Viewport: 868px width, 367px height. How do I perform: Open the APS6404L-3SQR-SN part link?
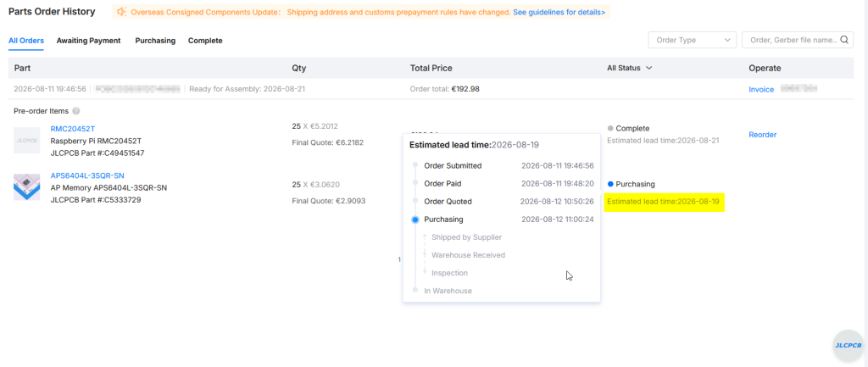click(x=87, y=175)
